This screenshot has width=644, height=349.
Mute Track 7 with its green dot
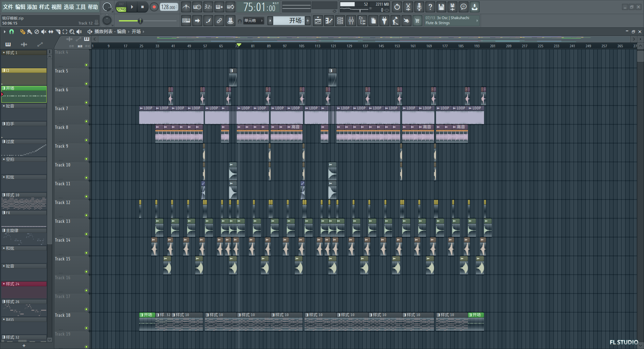86,121
